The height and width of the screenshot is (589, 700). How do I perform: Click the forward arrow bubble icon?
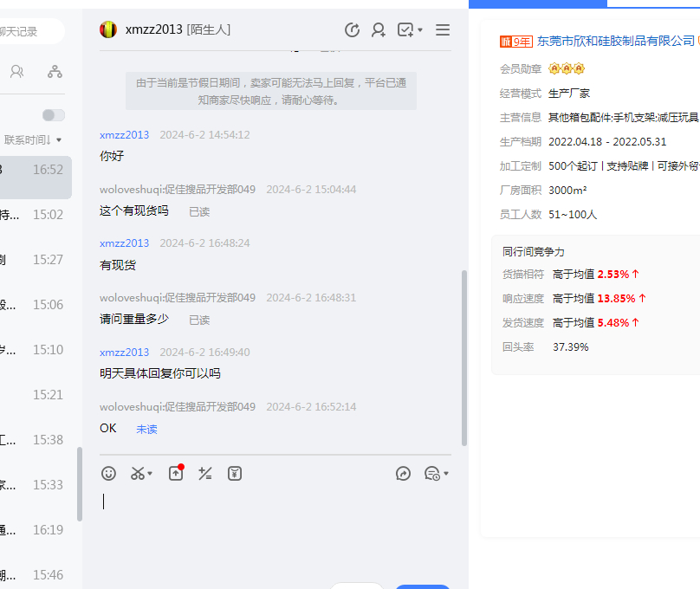(403, 474)
